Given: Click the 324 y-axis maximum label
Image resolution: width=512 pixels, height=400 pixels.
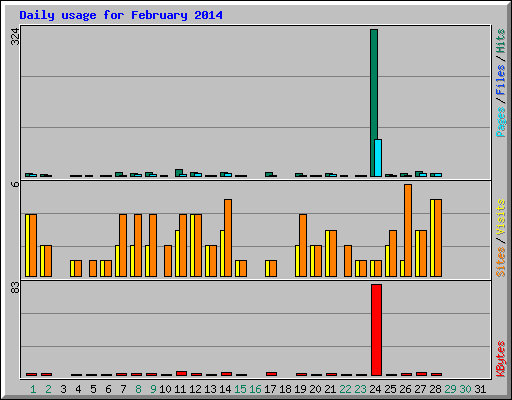Looking at the screenshot, I should pos(15,36).
